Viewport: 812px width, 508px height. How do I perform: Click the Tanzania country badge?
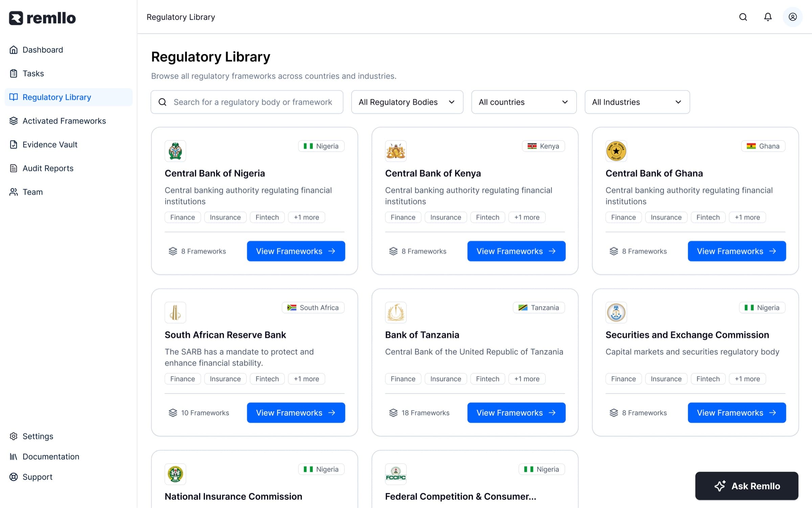539,308
